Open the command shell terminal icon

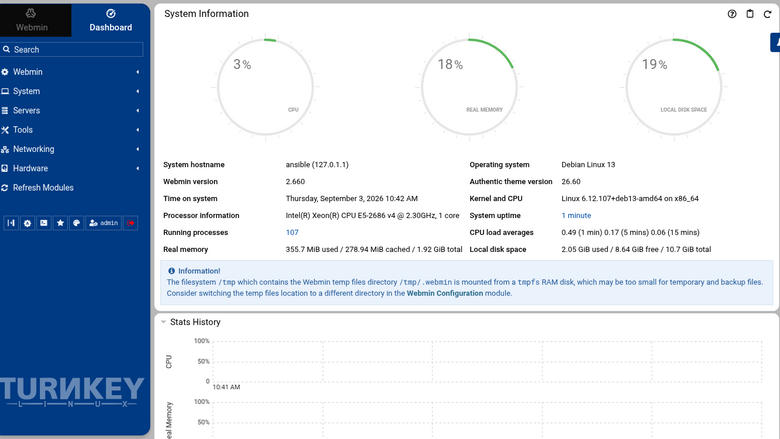tap(44, 223)
